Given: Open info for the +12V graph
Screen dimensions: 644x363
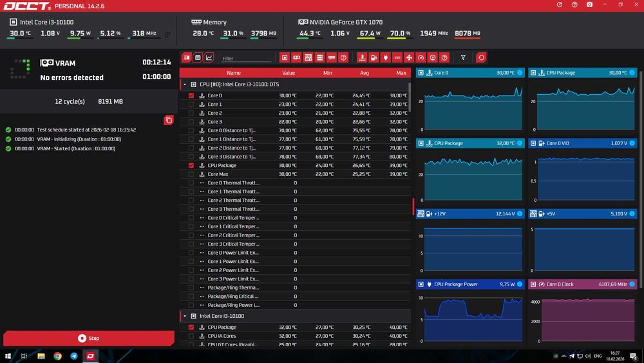Looking at the screenshot, I should 520,214.
